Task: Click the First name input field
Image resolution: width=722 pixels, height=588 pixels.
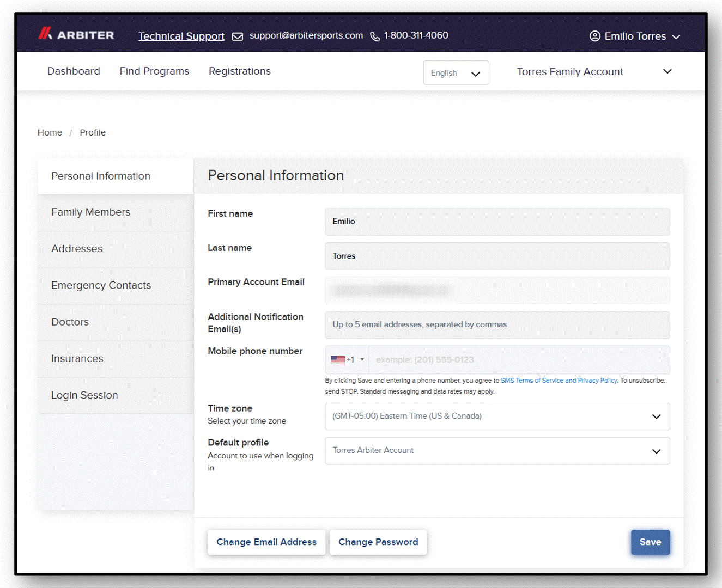Action: [497, 222]
